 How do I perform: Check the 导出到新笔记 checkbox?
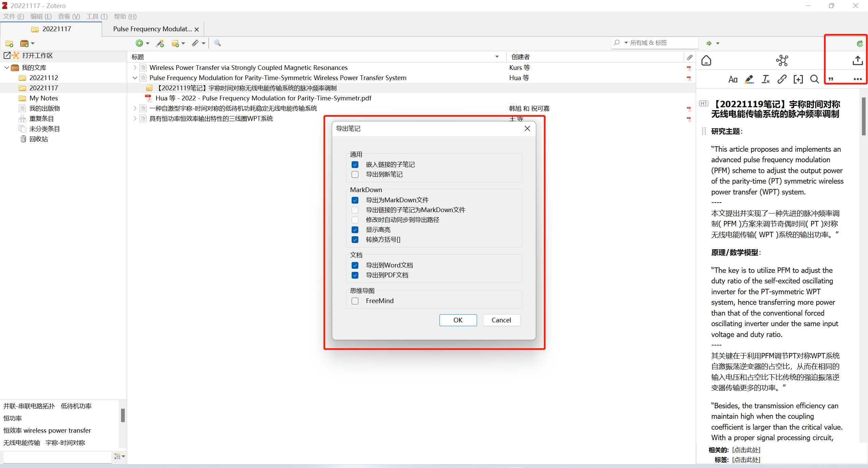355,174
